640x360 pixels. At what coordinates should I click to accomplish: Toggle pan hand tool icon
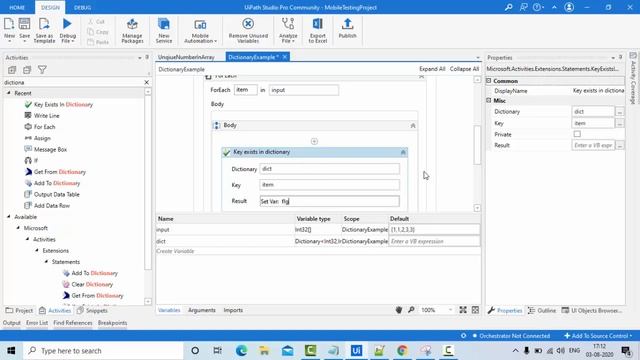click(399, 310)
